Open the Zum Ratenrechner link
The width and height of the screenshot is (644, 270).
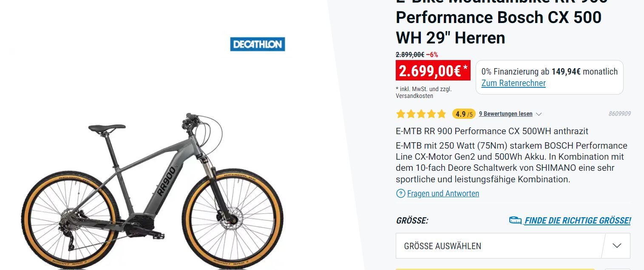(x=513, y=83)
